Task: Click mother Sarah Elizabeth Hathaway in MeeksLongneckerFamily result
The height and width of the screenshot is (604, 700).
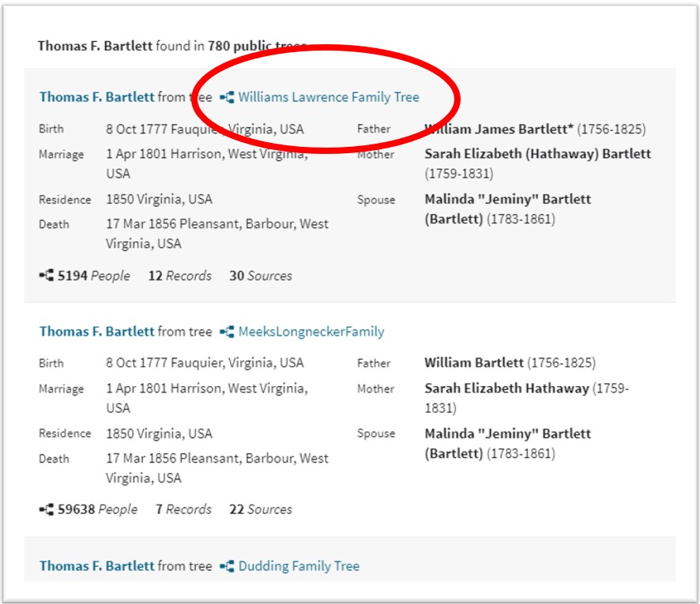Action: [x=506, y=388]
